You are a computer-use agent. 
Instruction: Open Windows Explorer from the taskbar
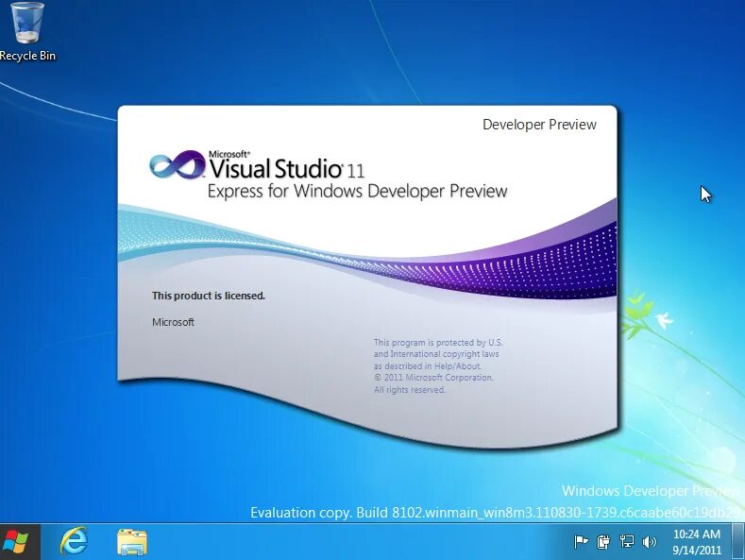click(x=132, y=542)
